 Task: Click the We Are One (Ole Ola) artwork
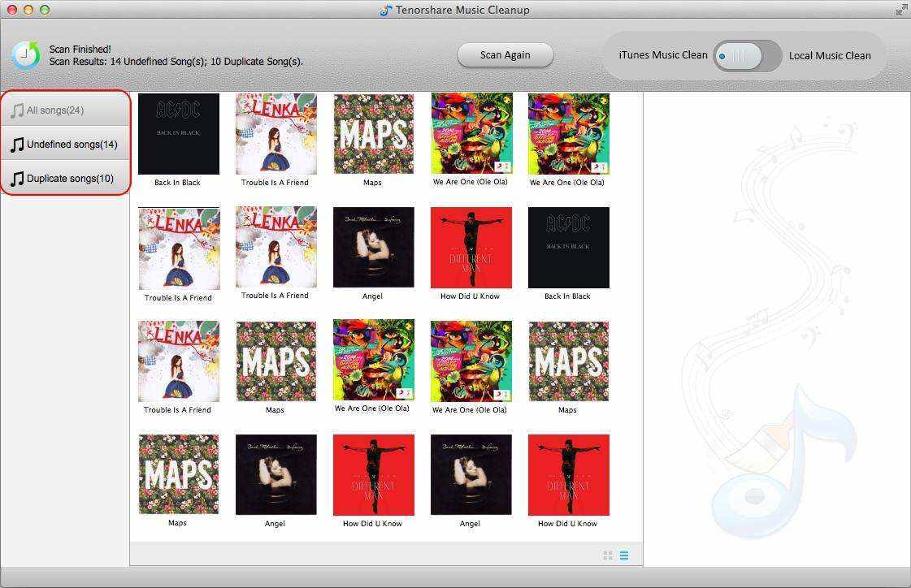471,133
